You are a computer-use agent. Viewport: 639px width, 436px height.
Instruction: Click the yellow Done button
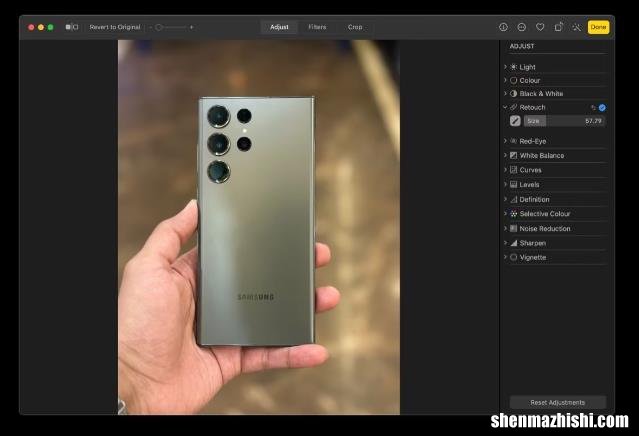(x=598, y=27)
